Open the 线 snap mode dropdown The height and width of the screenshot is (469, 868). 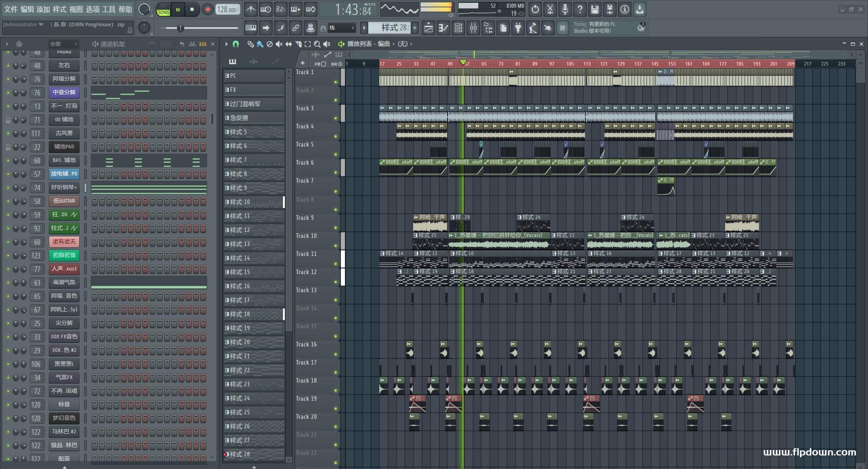coord(342,28)
